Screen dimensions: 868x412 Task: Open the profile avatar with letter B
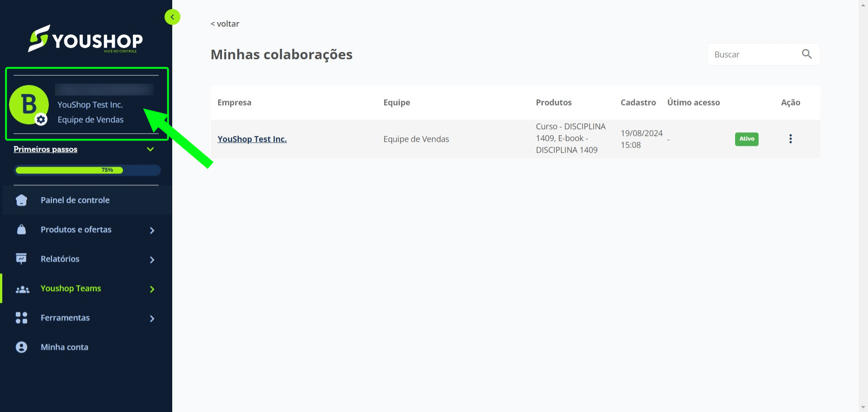point(29,104)
